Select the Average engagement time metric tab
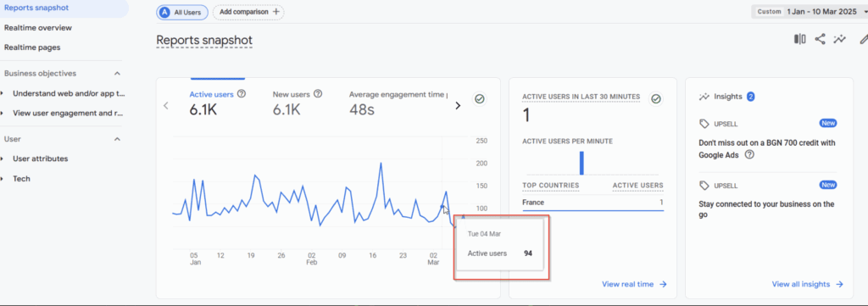 point(398,103)
